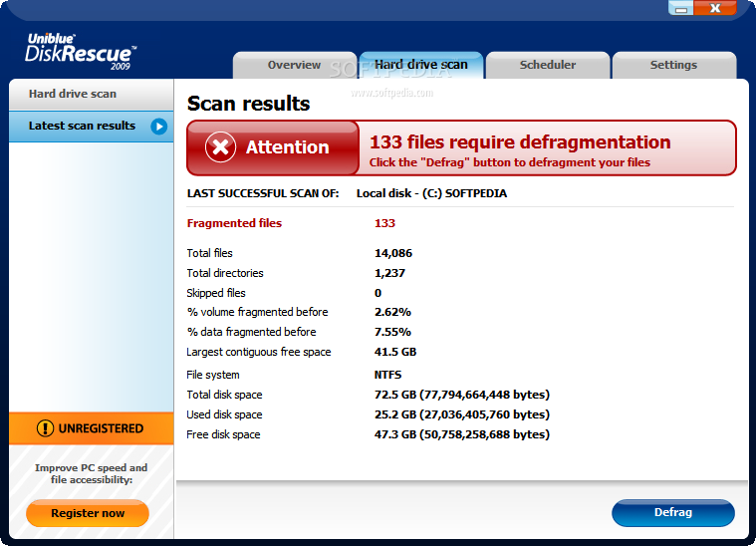Click the 'File system' label
756x546 pixels.
pyautogui.click(x=213, y=375)
